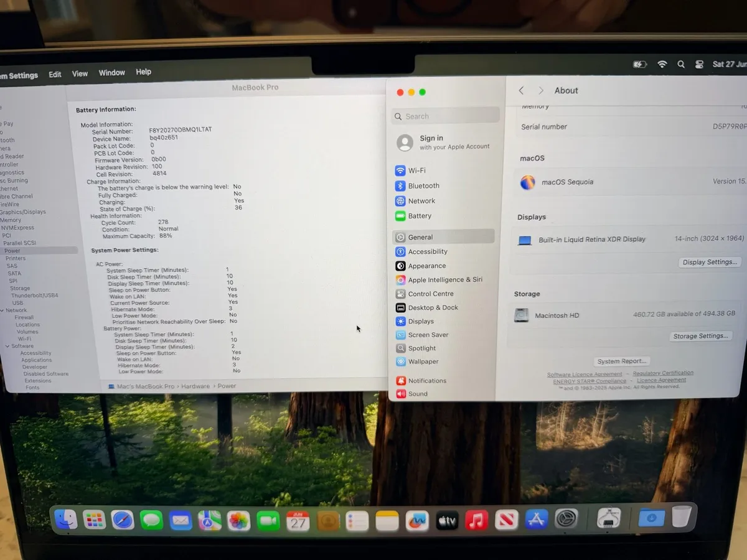This screenshot has width=747, height=560.
Task: Open Wi-Fi settings via its sidebar icon
Action: coord(400,170)
